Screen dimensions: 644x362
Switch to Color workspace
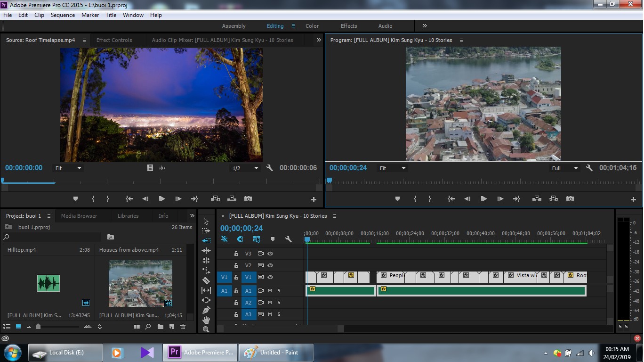[312, 26]
